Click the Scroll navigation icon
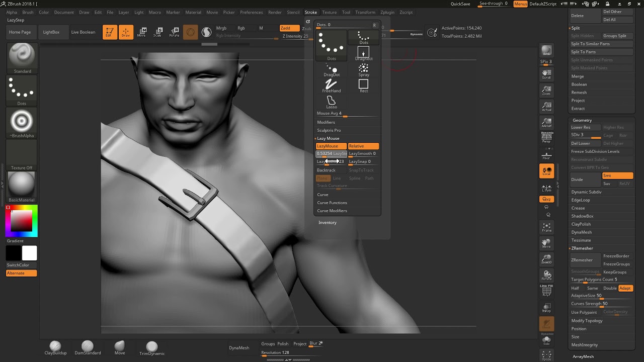Image resolution: width=644 pixels, height=362 pixels. pyautogui.click(x=546, y=74)
